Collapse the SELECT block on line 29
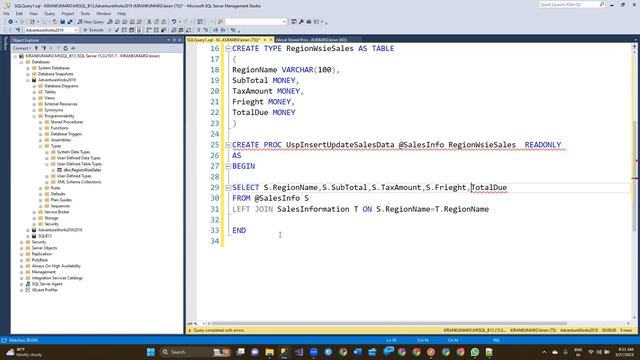This screenshot has width=640, height=360. coord(228,187)
